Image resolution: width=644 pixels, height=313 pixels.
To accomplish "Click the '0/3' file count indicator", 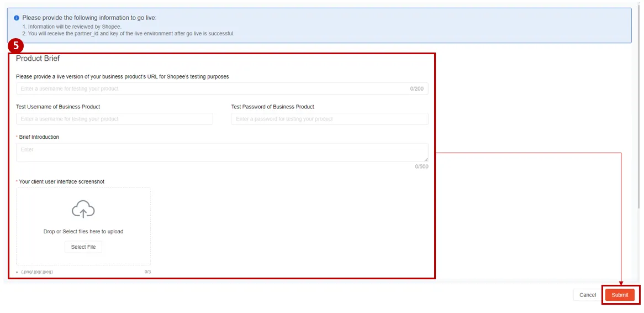I will [x=147, y=272].
